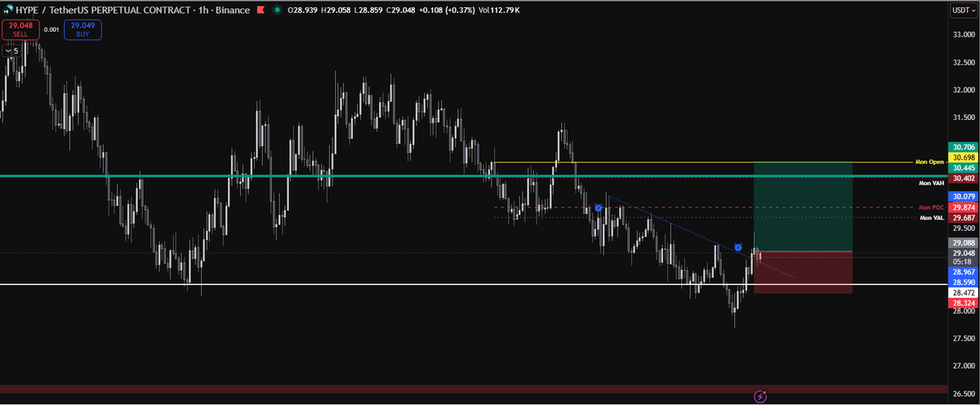Viewport: 980px width, 405px height.
Task: Click the Mon VAH label
Action: [x=932, y=184]
